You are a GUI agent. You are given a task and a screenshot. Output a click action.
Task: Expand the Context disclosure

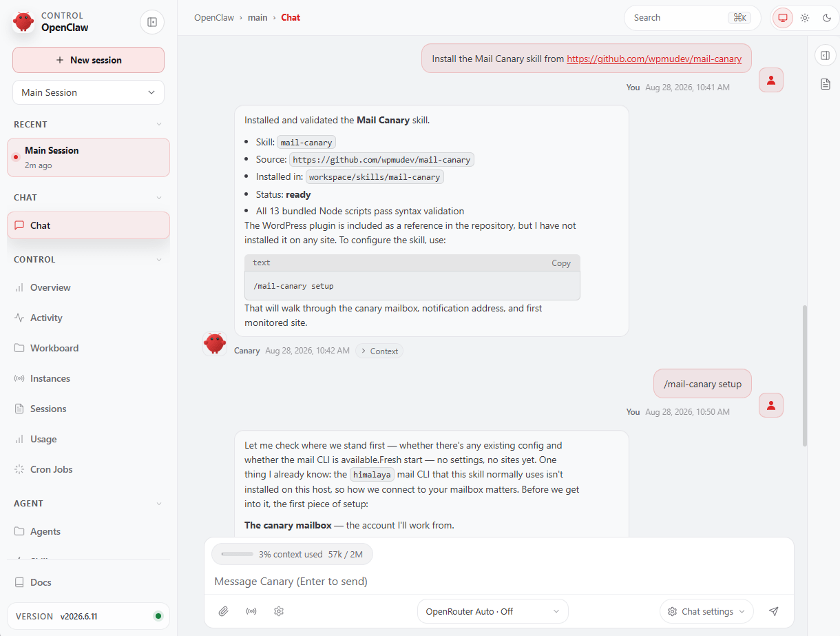379,351
